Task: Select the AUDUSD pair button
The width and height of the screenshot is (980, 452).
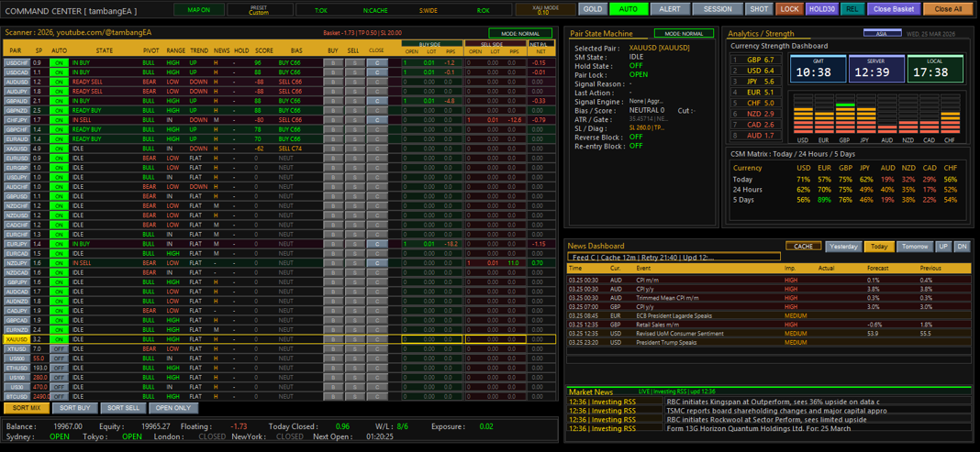Action: (x=16, y=82)
